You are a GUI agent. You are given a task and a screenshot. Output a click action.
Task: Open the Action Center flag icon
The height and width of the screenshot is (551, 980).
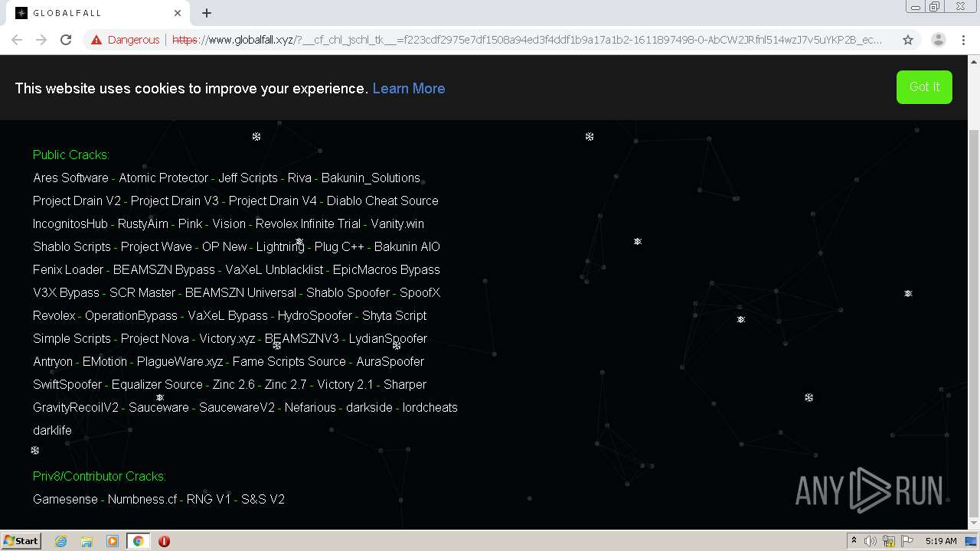pos(906,541)
